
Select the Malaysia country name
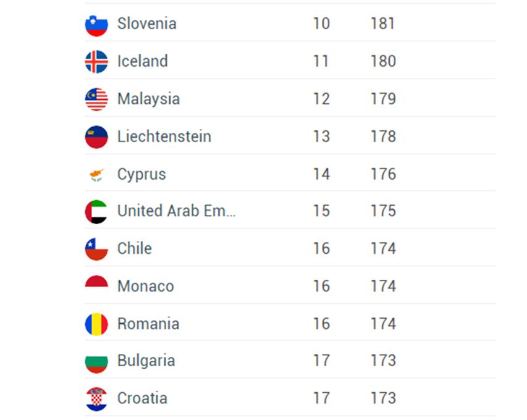click(x=148, y=99)
